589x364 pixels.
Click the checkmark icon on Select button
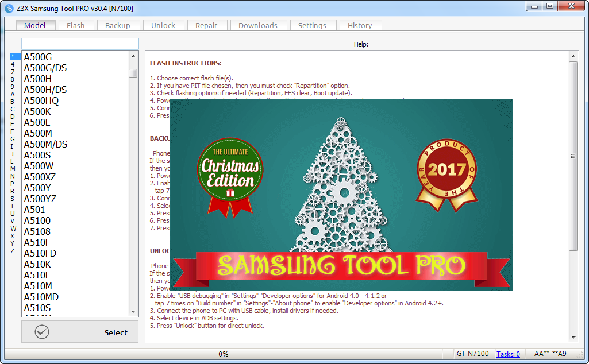42,332
